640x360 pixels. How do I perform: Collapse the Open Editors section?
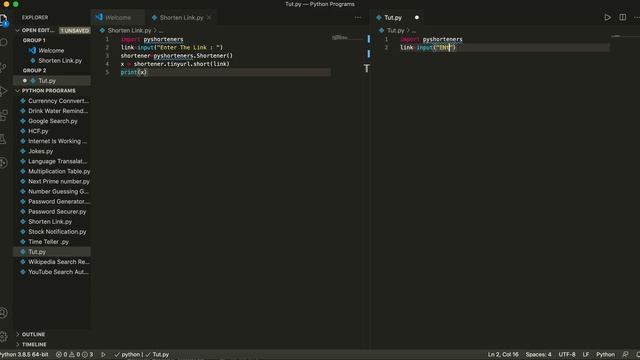point(38,30)
